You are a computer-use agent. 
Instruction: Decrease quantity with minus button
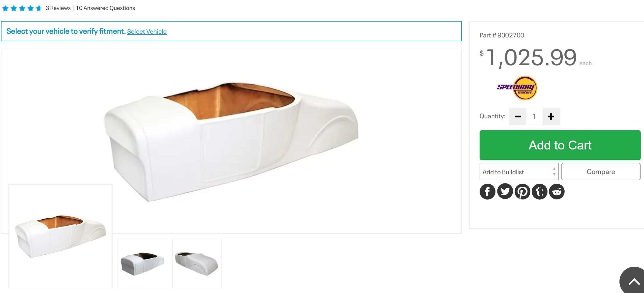(x=518, y=117)
